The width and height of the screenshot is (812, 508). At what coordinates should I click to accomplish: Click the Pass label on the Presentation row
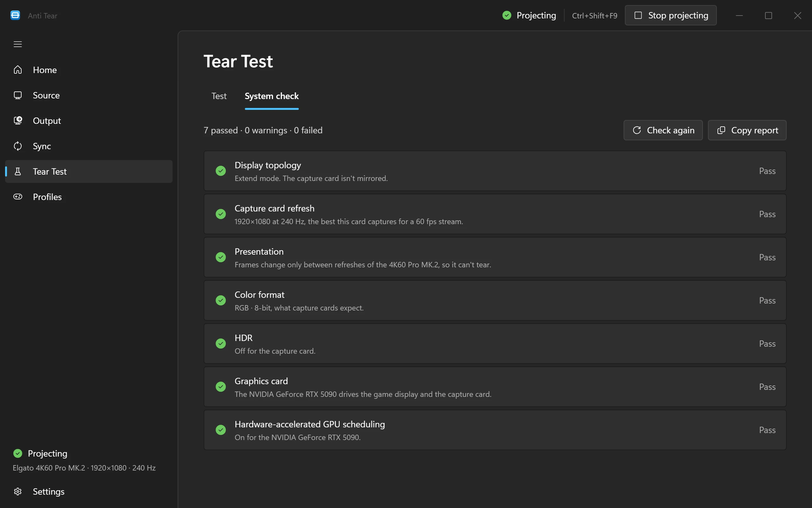tap(767, 257)
